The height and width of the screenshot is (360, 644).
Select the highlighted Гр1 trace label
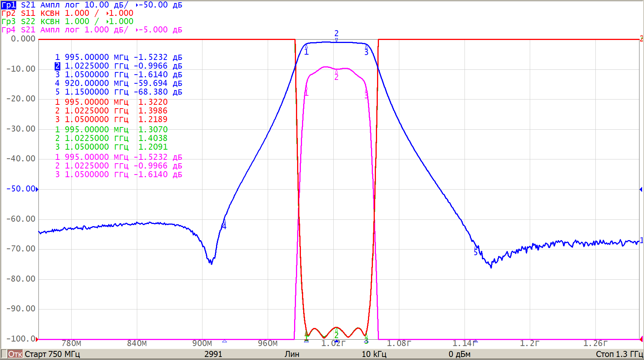pyautogui.click(x=8, y=5)
